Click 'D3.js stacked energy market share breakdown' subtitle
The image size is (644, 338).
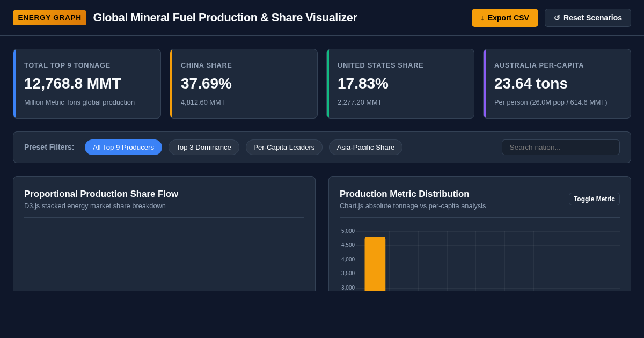95,206
